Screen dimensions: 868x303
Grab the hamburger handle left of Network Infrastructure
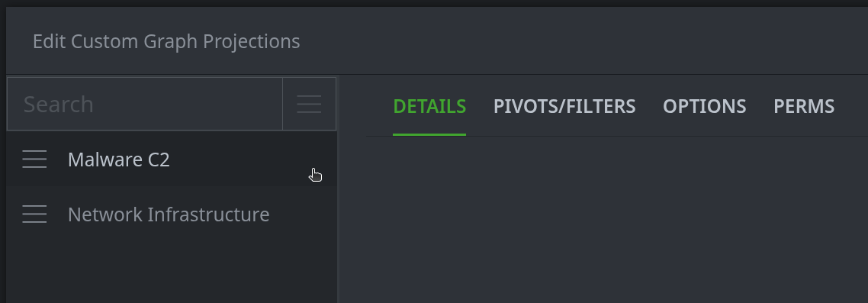pos(34,214)
